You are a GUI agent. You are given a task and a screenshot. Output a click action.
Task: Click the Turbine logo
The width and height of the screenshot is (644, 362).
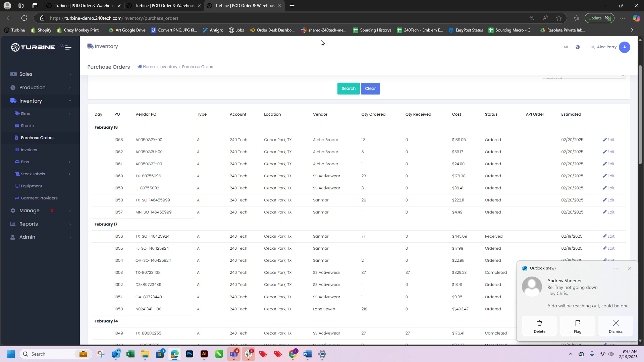[x=33, y=47]
